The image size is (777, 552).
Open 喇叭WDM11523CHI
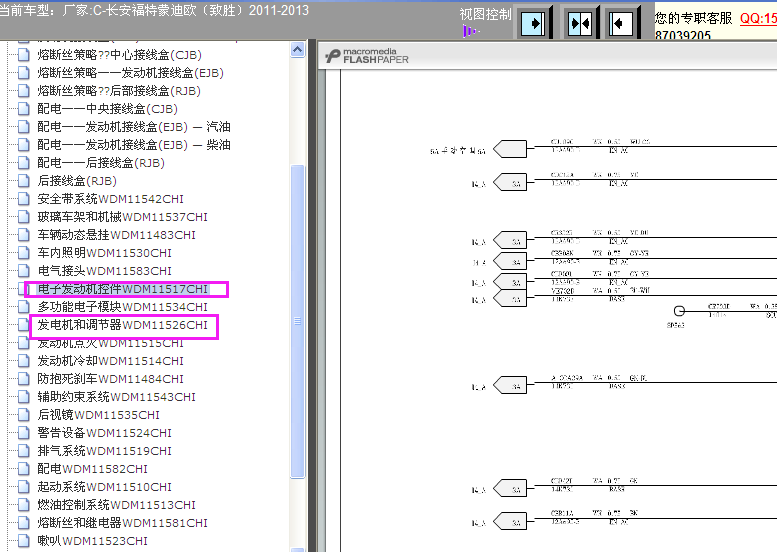tap(93, 541)
